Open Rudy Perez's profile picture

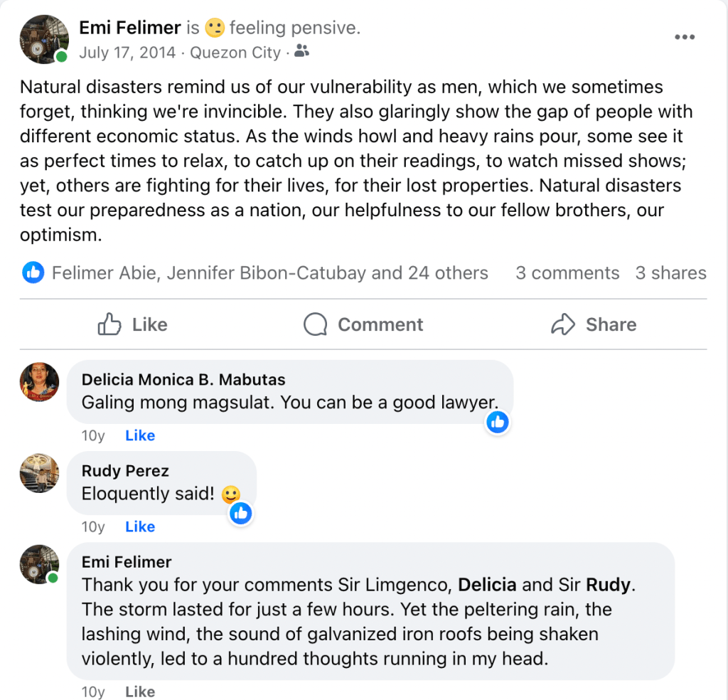point(39,473)
